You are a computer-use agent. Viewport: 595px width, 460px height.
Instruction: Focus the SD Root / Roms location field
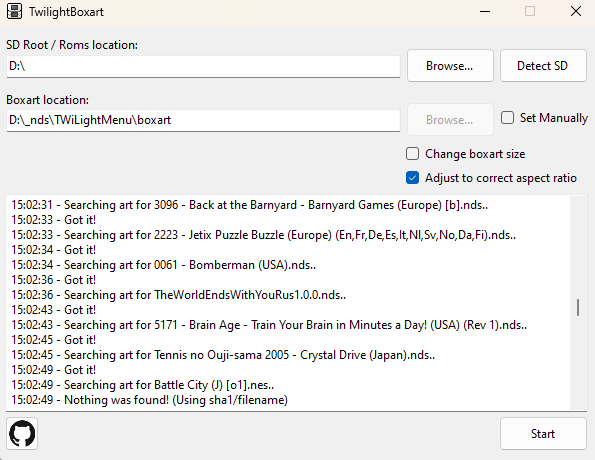(203, 66)
